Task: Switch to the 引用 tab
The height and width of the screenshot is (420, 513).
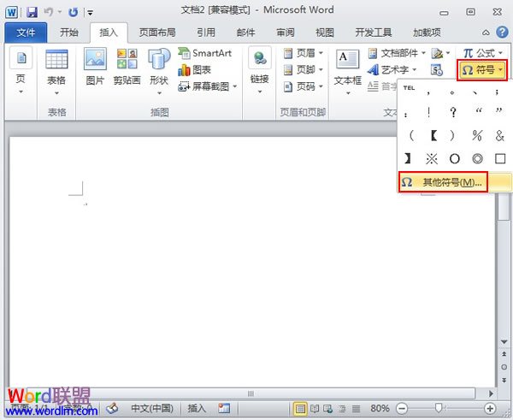Action: click(x=206, y=33)
